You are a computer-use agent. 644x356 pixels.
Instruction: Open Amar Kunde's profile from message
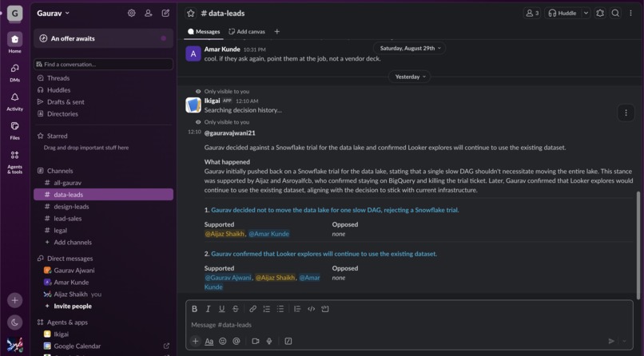click(x=222, y=49)
